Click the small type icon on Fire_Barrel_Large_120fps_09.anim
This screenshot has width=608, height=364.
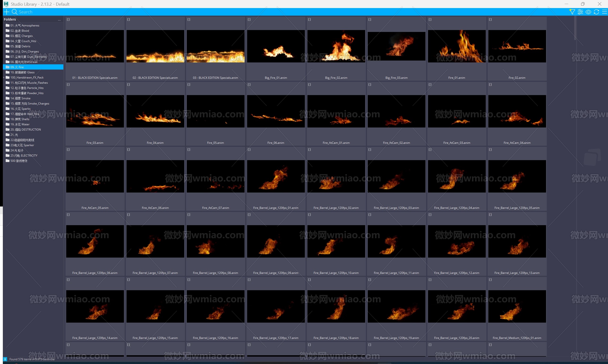click(x=249, y=215)
